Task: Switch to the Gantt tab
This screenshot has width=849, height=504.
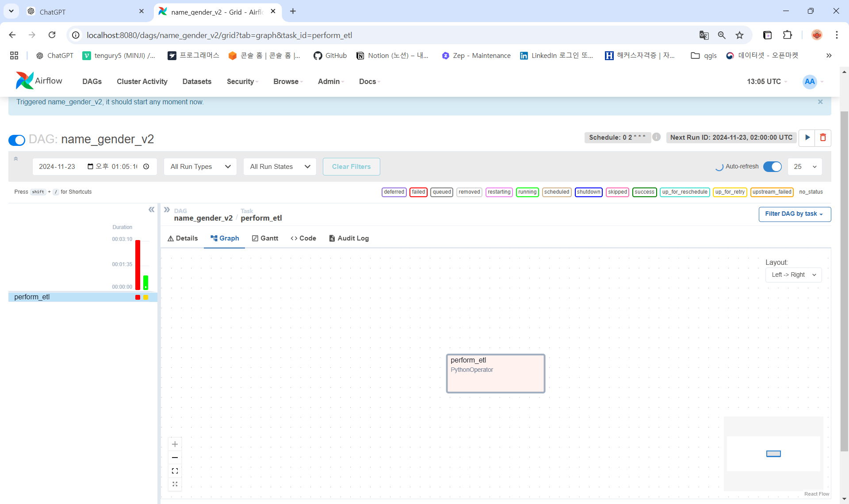Action: [265, 238]
